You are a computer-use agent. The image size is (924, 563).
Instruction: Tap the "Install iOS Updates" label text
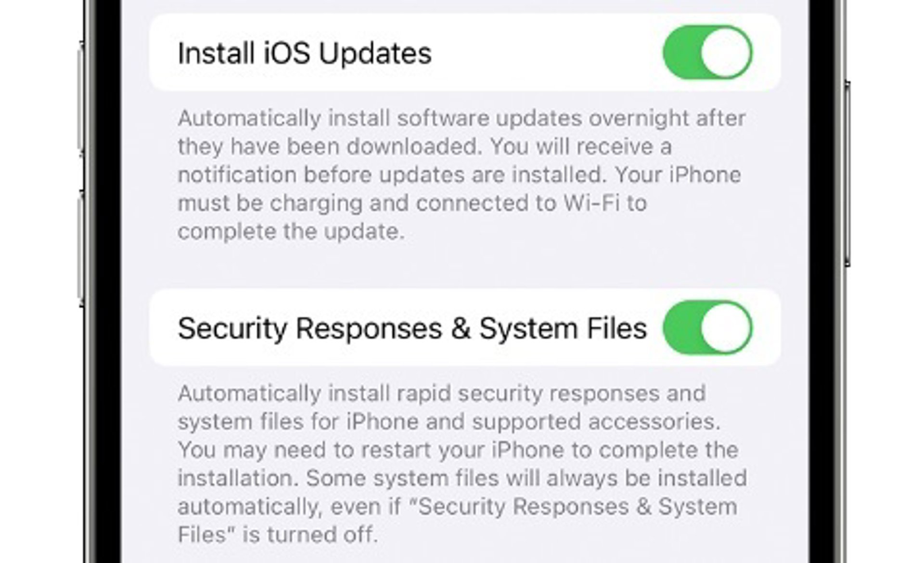click(x=305, y=53)
